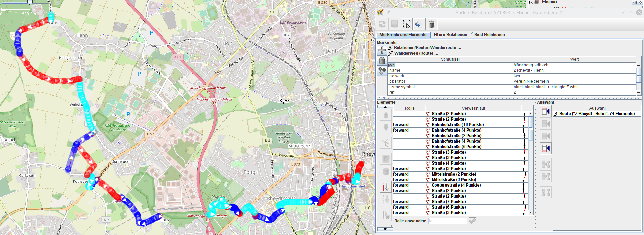
Task: Move selected member down with down-arrow icon
Action: (386, 127)
